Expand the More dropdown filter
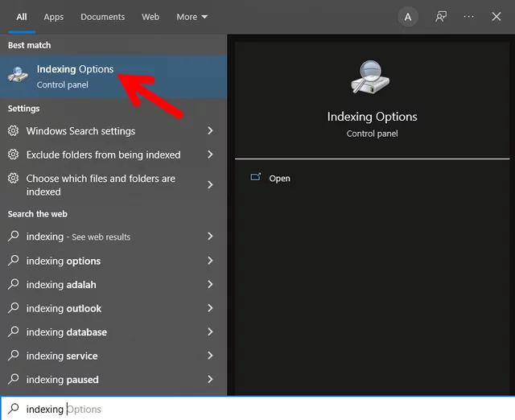The width and height of the screenshot is (515, 420). coord(192,17)
